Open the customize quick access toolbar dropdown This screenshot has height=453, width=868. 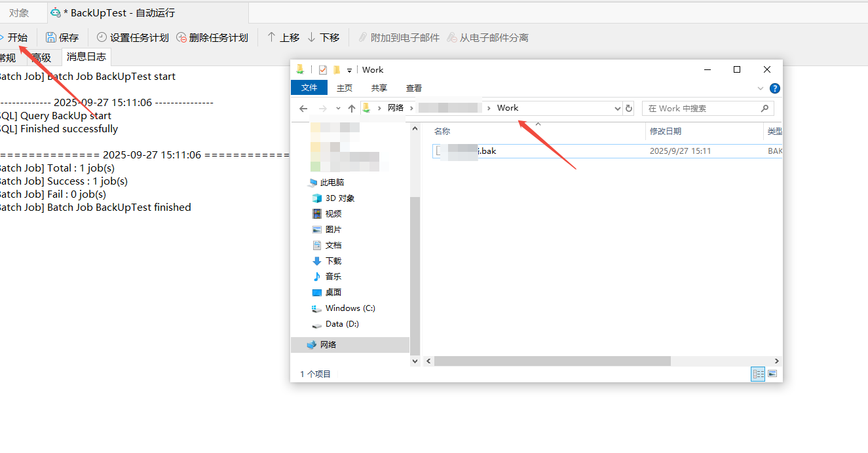point(350,70)
